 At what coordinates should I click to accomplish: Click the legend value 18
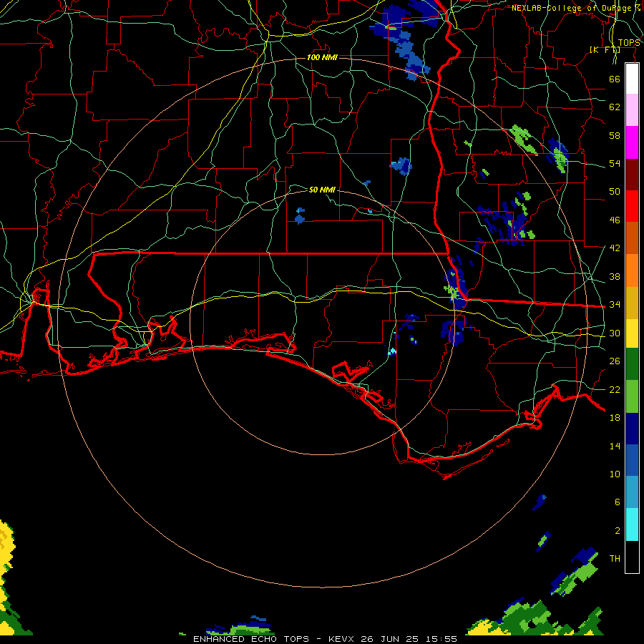click(615, 418)
